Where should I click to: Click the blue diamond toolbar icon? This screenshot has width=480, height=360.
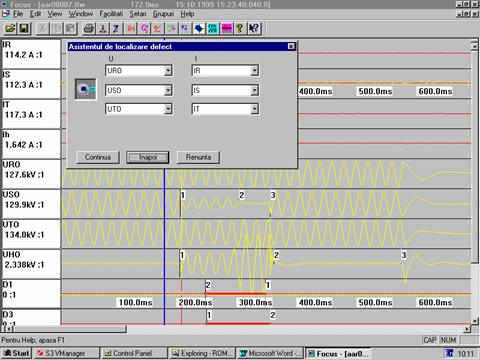click(x=199, y=29)
